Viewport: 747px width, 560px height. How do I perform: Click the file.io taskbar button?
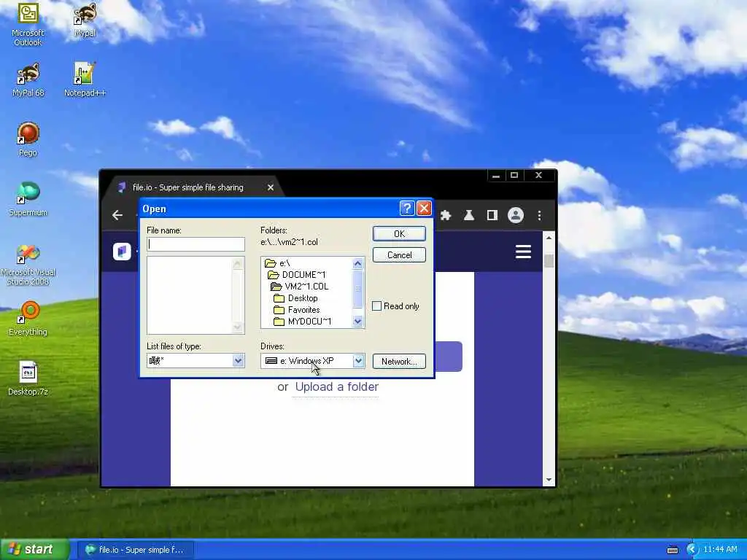(x=135, y=550)
